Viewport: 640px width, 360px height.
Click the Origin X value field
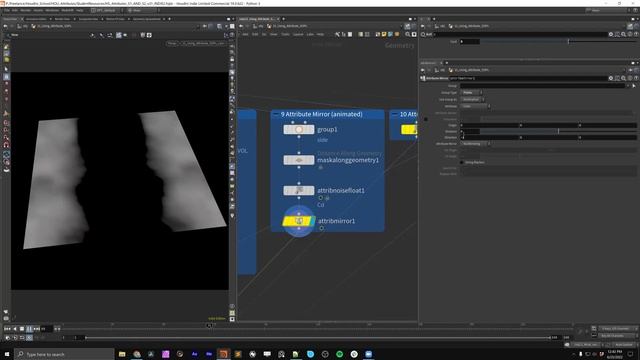tap(490, 125)
